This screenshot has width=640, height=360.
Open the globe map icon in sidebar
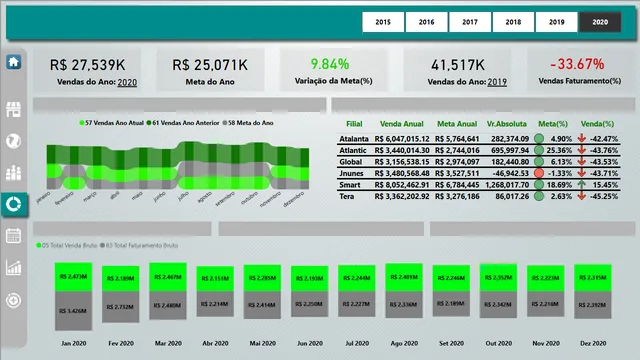coord(13,141)
